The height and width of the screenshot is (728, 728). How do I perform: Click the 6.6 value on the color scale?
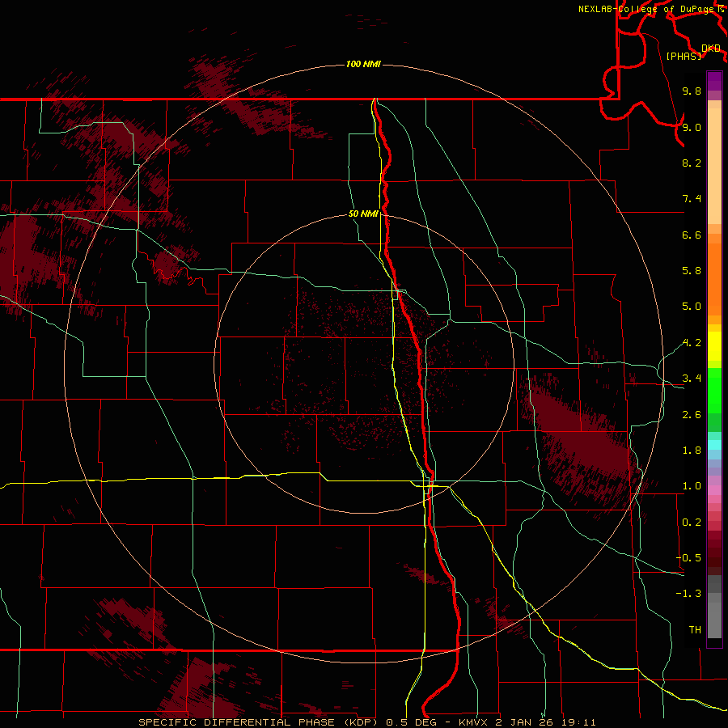click(x=692, y=235)
